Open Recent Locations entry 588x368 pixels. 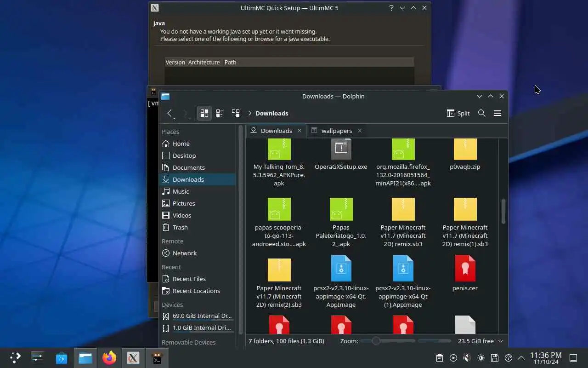tap(198, 291)
